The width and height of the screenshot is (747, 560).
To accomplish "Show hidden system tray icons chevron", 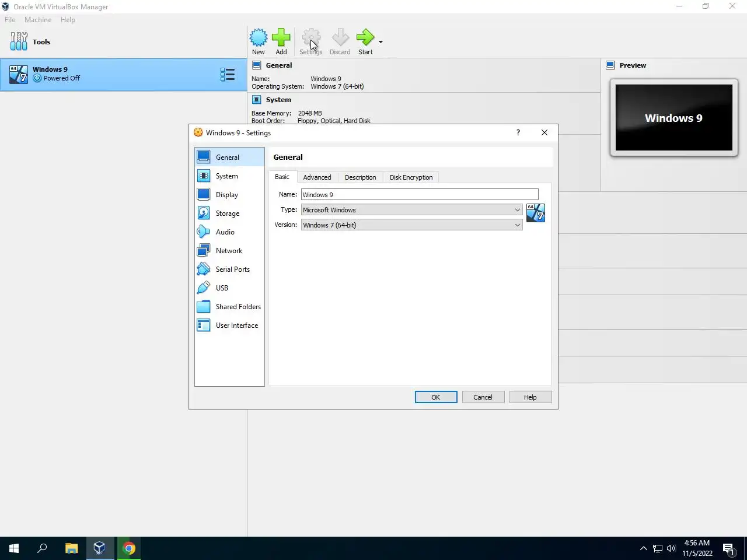I will pyautogui.click(x=643, y=548).
